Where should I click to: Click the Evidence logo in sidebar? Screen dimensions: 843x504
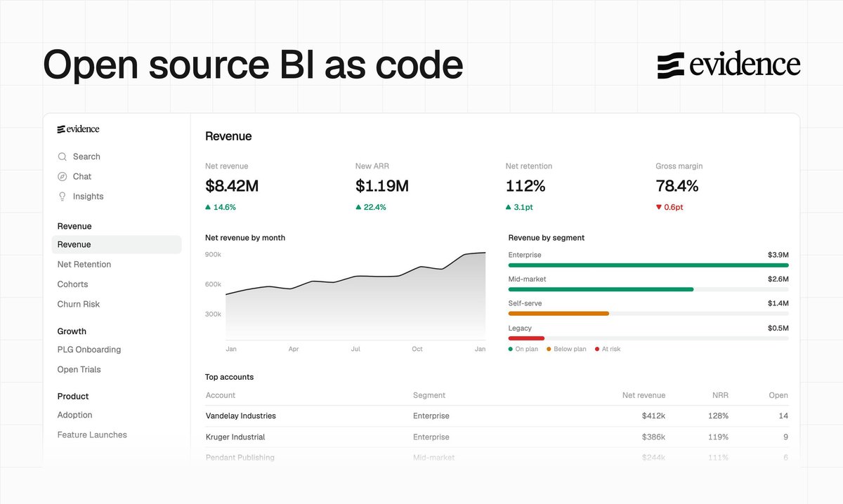coord(78,129)
